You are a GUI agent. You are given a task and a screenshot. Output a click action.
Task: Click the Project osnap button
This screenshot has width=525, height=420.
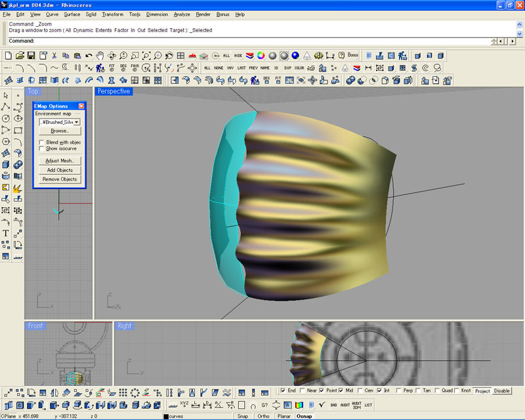click(x=482, y=391)
